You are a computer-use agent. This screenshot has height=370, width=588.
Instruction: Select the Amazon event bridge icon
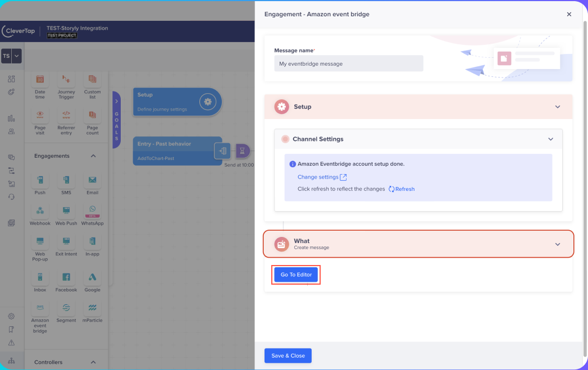pyautogui.click(x=40, y=308)
